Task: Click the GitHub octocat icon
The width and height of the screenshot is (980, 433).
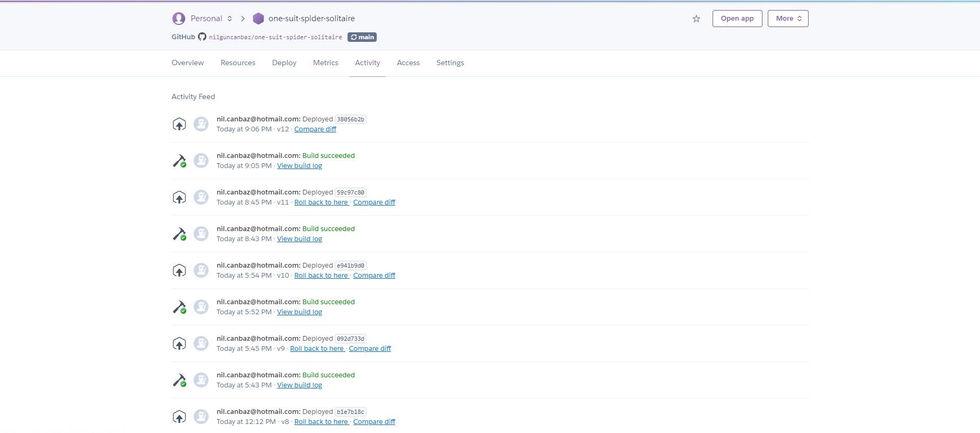Action: 202,37
